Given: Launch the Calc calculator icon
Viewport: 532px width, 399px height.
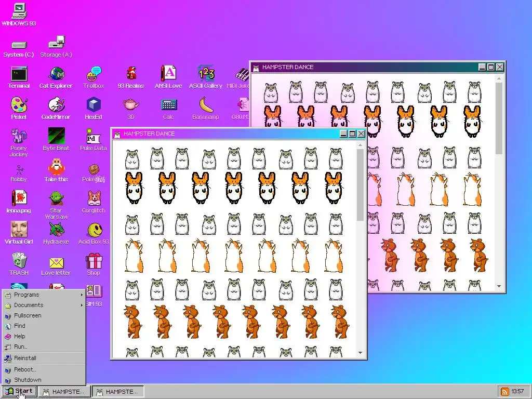Looking at the screenshot, I should point(168,109).
